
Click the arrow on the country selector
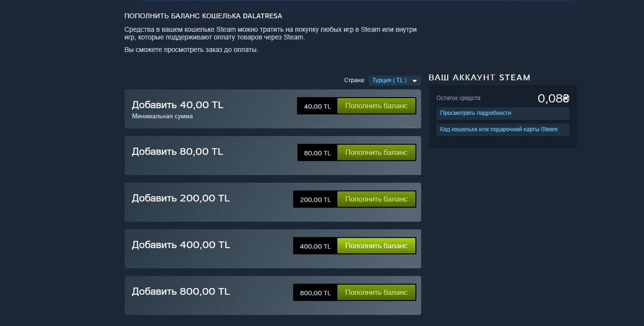(x=414, y=81)
